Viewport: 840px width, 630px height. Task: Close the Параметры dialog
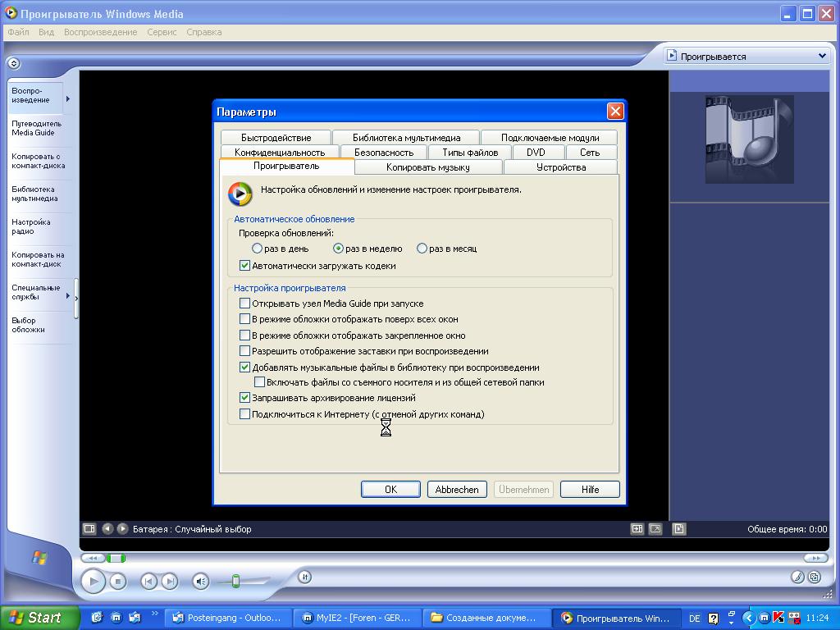click(615, 112)
